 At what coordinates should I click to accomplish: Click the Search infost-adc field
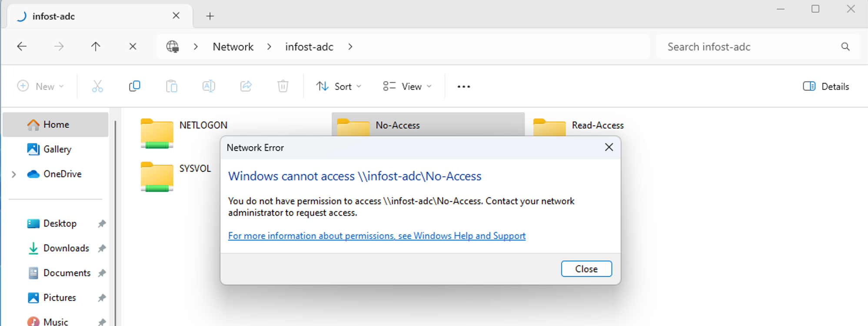point(758,47)
